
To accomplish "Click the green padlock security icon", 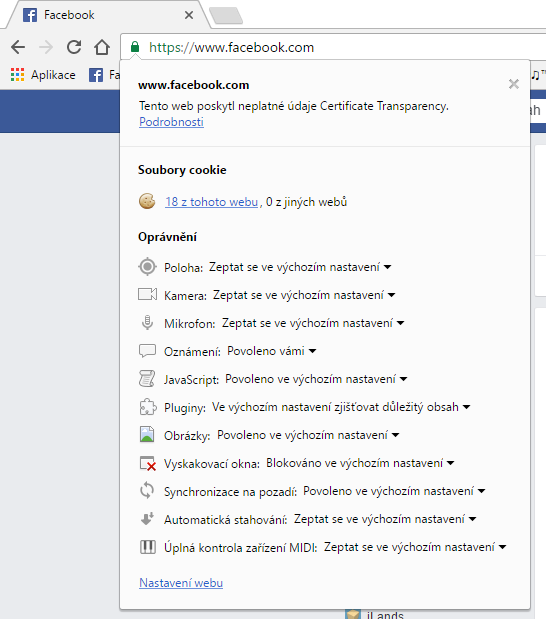I will [135, 47].
